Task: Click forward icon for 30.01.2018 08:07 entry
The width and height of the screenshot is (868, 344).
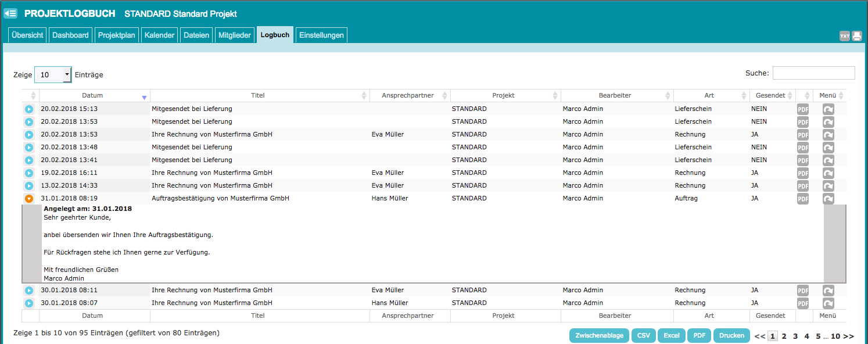Action: click(x=828, y=303)
